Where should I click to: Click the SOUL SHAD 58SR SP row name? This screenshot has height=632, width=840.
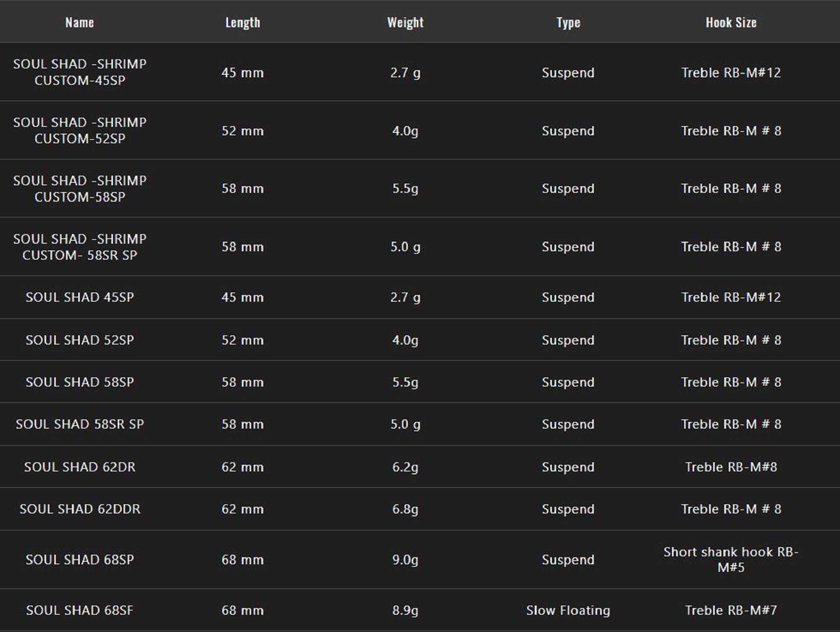pos(80,424)
